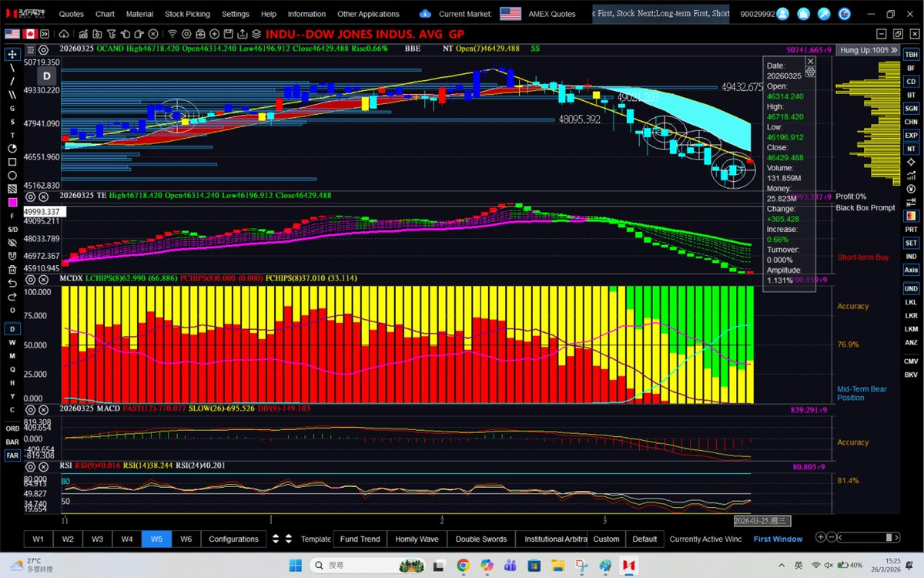Expand the Hung Up panel arrows
924x578 pixels.
(895, 49)
